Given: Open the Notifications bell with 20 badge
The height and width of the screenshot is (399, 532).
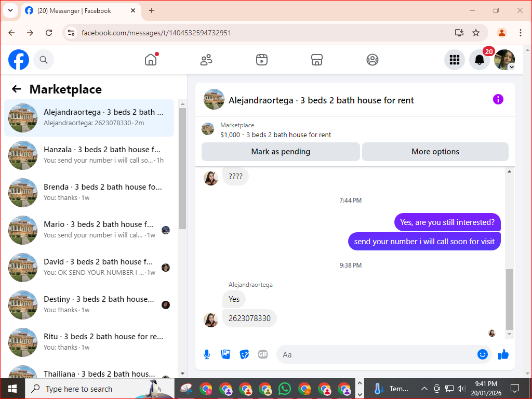Looking at the screenshot, I should click(480, 60).
